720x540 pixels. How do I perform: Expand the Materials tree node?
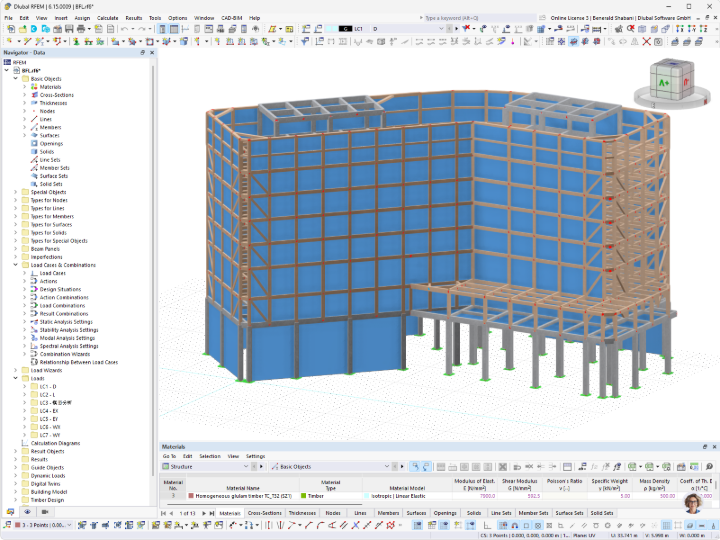[x=25, y=87]
